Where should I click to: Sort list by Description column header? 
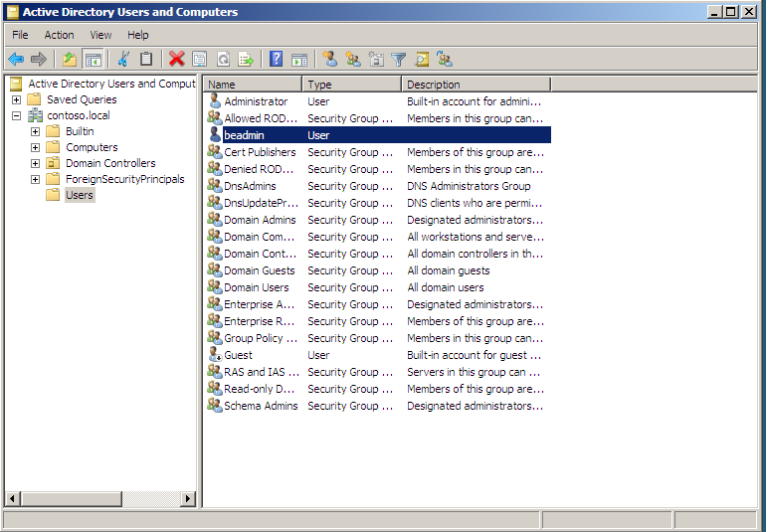pos(477,84)
